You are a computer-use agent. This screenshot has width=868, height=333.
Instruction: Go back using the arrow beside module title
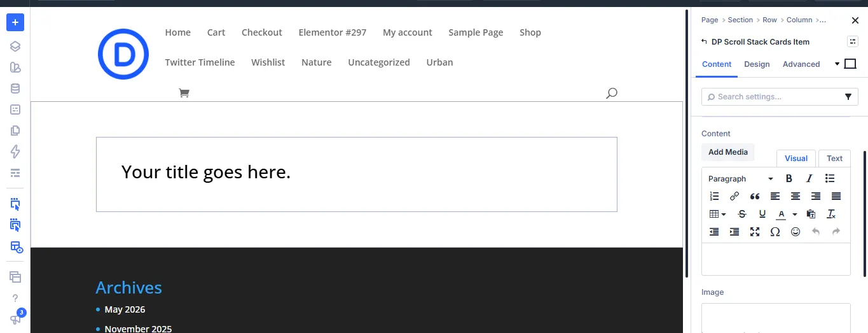704,41
